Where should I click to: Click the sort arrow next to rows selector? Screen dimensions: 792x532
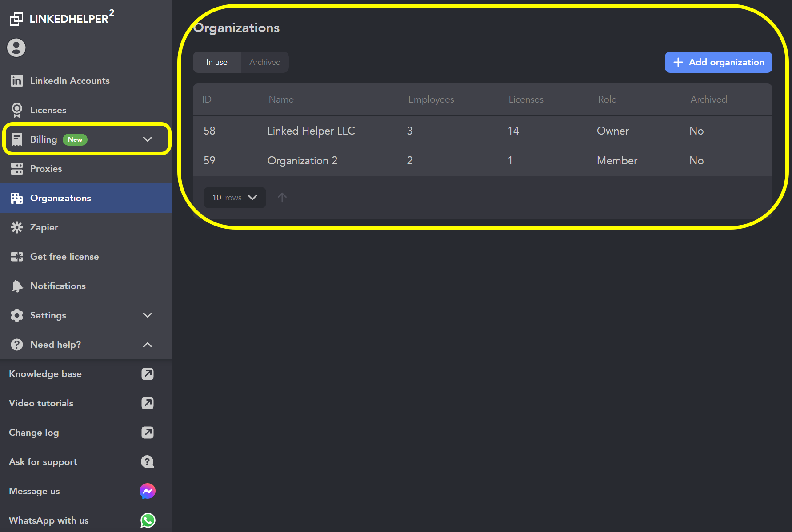tap(282, 198)
